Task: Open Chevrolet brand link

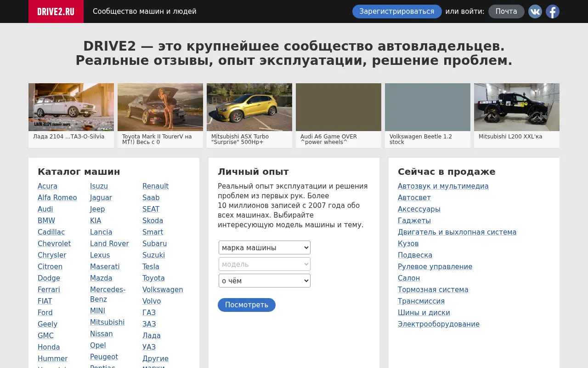Action: coord(54,244)
